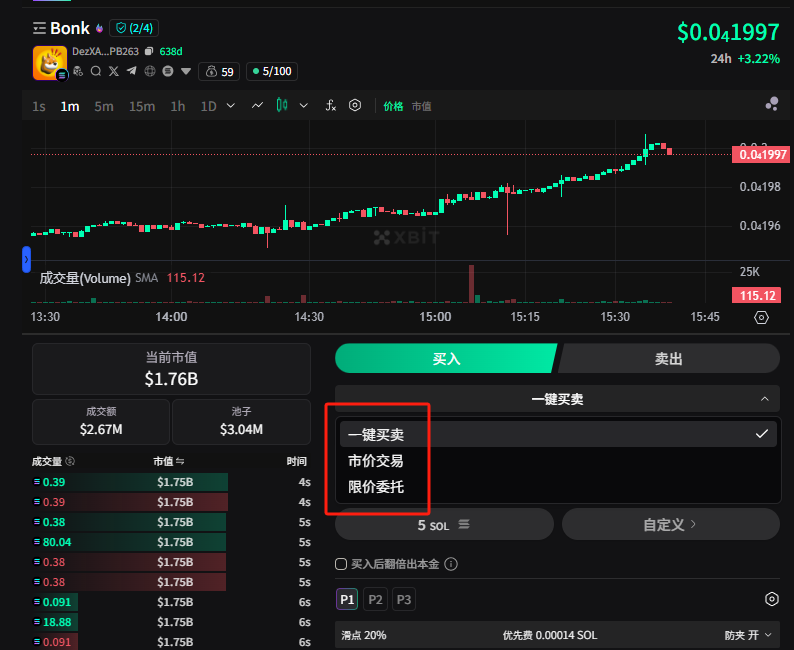Switch chart to 市值 (market cap) mode
Screen dimensions: 794x650
421,106
